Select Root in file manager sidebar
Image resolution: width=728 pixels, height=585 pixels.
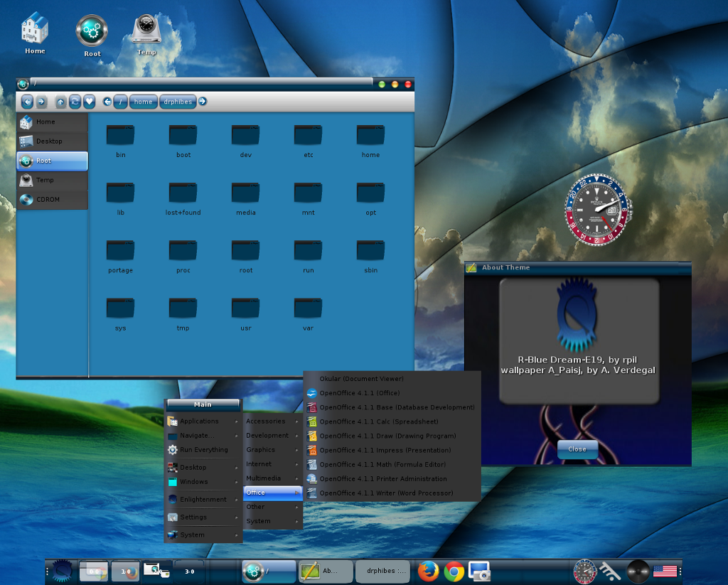point(52,161)
